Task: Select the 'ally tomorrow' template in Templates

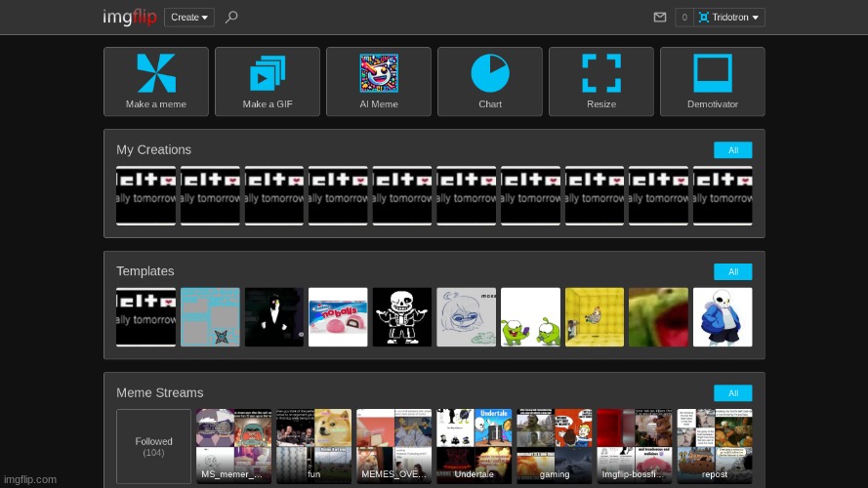Action: pos(146,317)
